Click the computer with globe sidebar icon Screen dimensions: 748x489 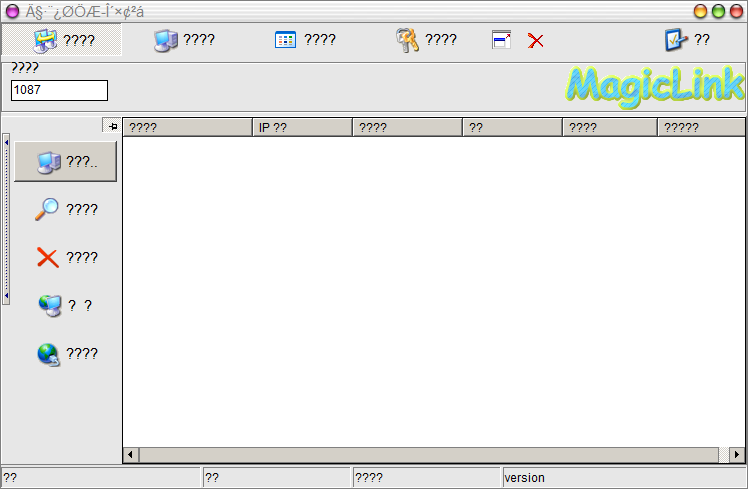[49, 305]
